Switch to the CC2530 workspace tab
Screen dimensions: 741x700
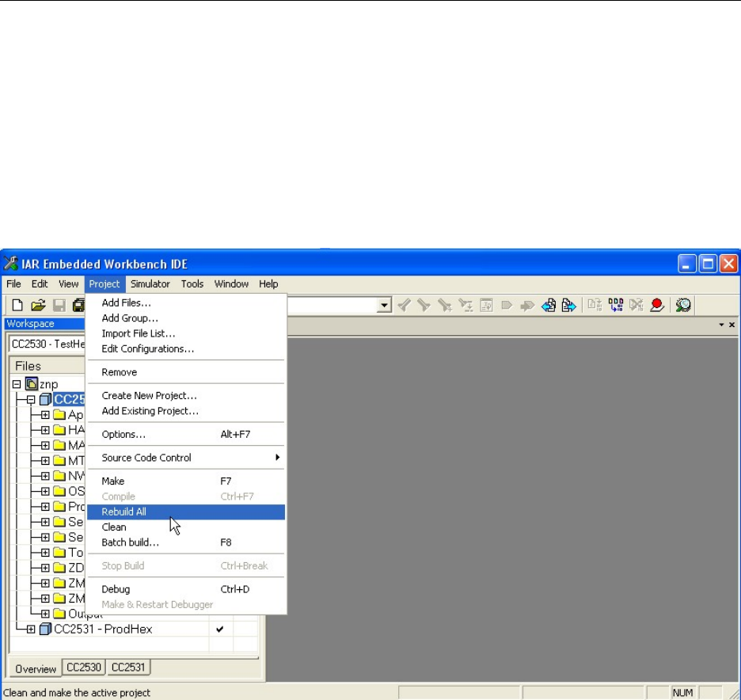tap(84, 668)
